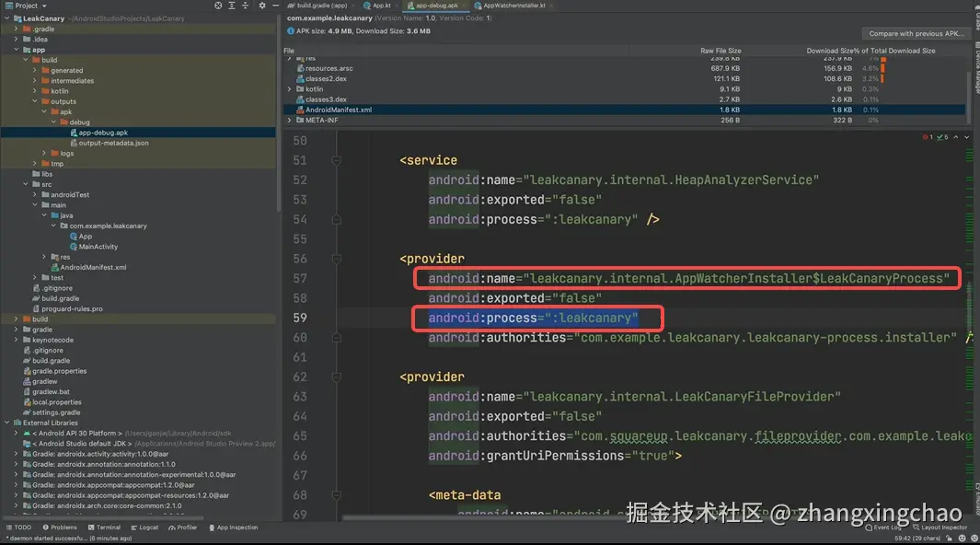Open the Problems tool window
The height and width of the screenshot is (545, 980).
(x=60, y=528)
